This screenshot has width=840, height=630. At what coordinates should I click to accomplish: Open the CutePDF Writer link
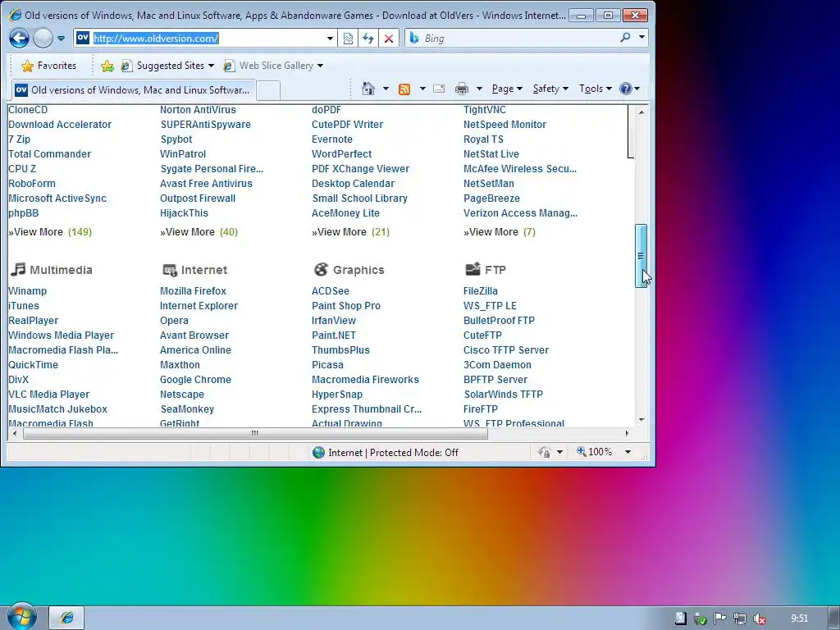tap(348, 125)
